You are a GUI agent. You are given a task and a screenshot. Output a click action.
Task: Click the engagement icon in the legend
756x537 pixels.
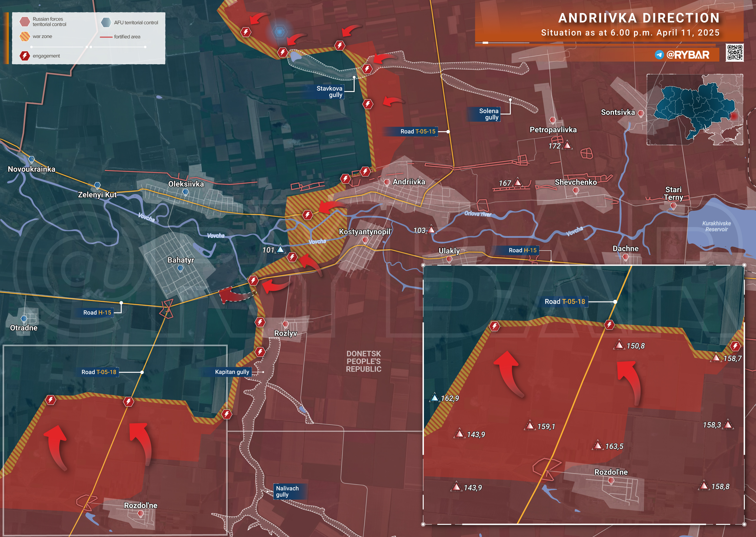coord(25,56)
